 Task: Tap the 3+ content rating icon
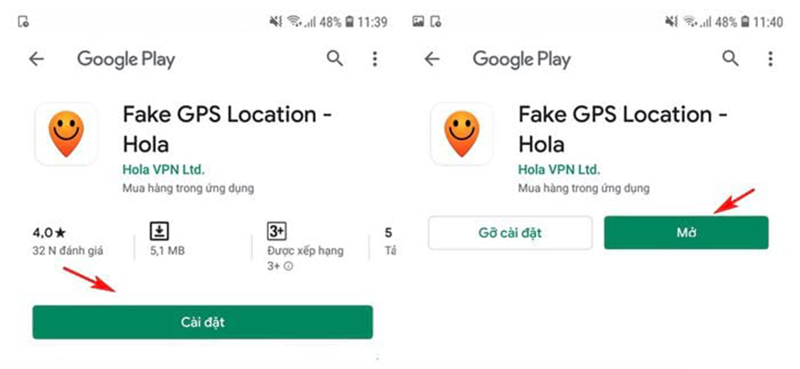tap(277, 231)
